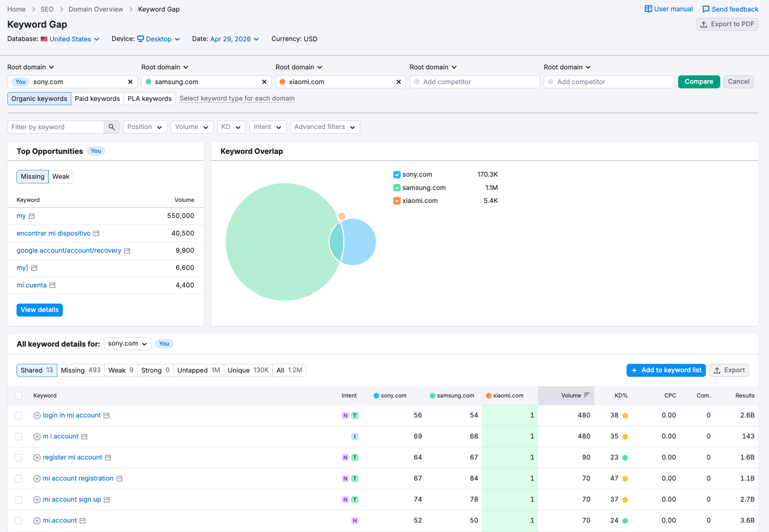
Task: Open SERP icon for 'encontrar mi dispositivo'
Action: pos(97,233)
